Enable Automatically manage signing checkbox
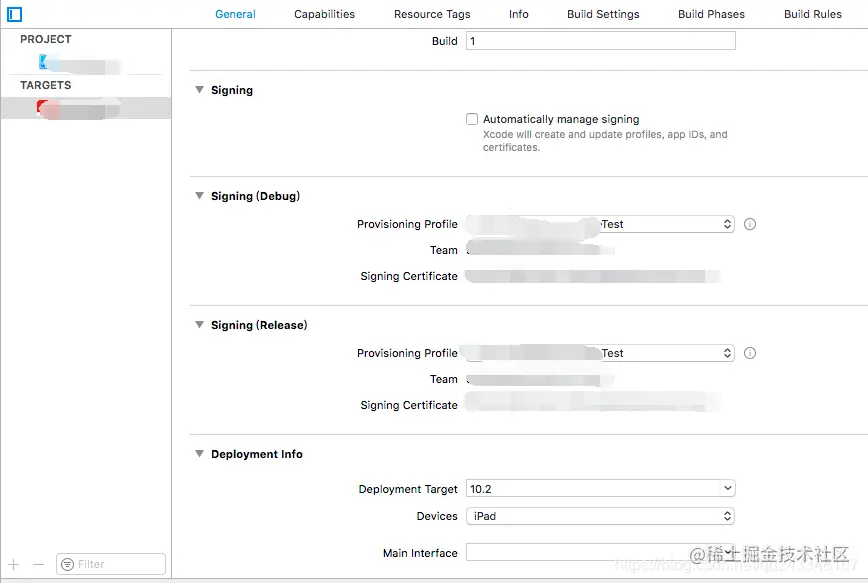The width and height of the screenshot is (868, 583). click(472, 119)
